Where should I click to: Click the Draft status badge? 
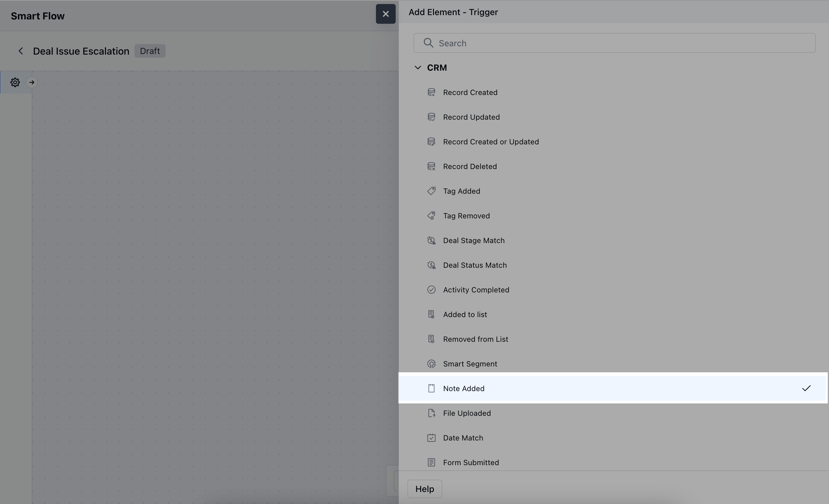tap(150, 51)
